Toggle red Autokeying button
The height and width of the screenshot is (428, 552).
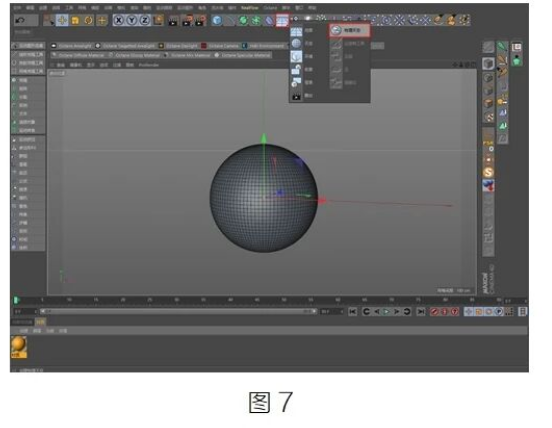coord(445,311)
